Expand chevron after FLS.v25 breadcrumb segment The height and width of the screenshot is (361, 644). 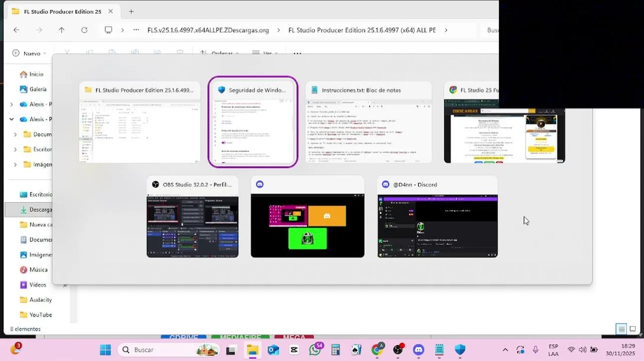(x=278, y=30)
